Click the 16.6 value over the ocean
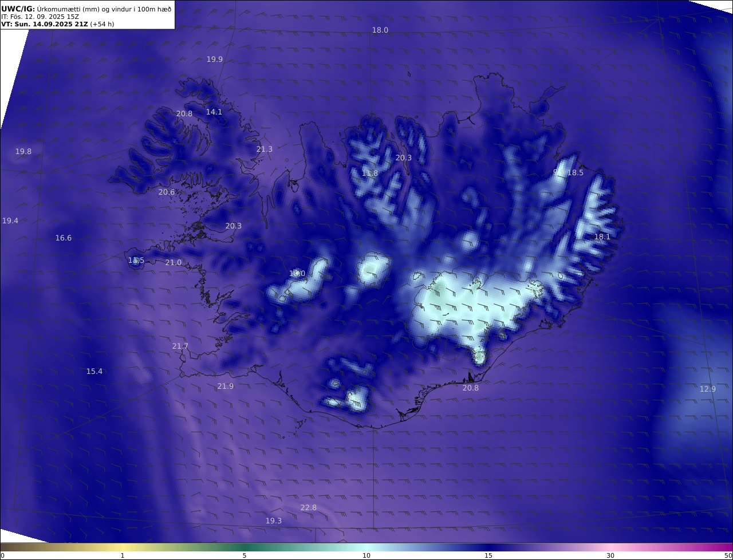Image resolution: width=733 pixels, height=560 pixels. (x=64, y=238)
